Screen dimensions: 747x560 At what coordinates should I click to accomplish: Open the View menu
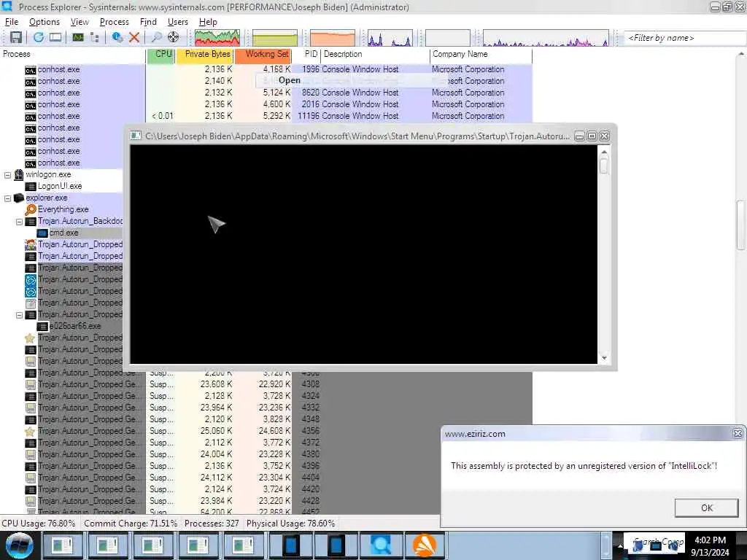coord(80,22)
